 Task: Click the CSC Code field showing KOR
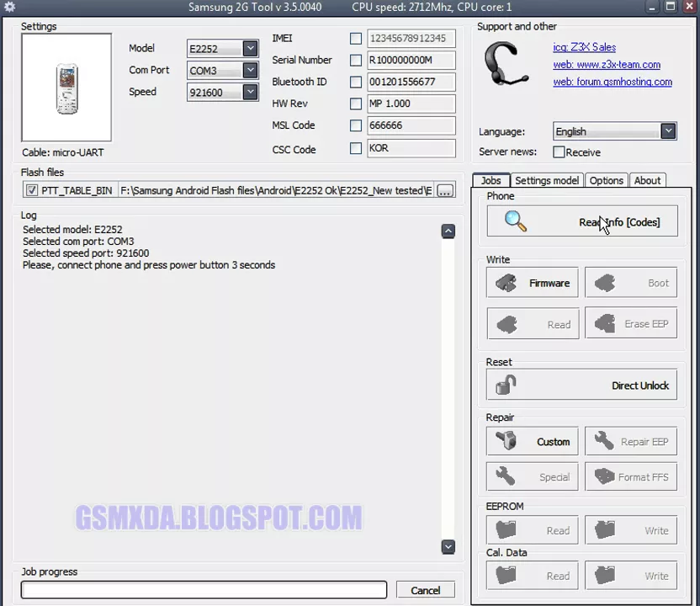(x=411, y=148)
